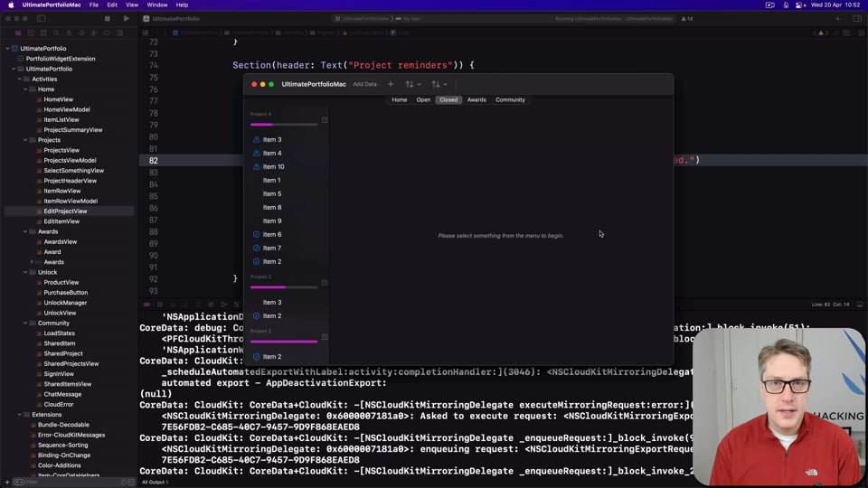
Task: Open the Apple menu
Action: 11,5
